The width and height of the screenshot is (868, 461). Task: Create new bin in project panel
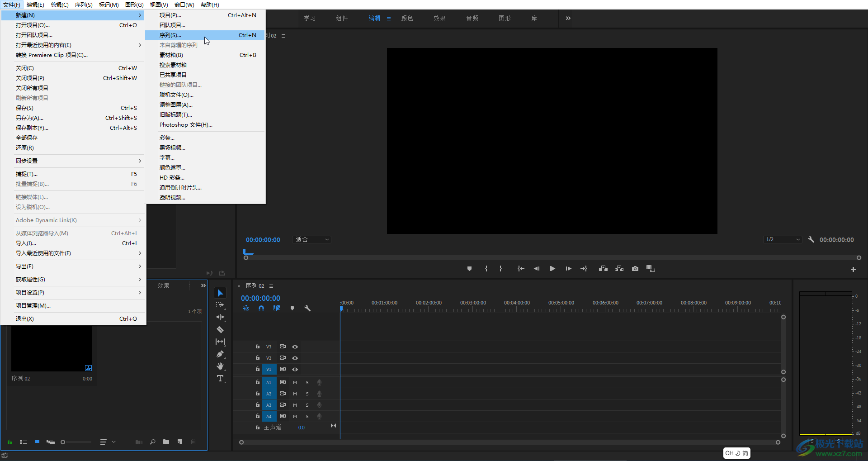(x=166, y=442)
